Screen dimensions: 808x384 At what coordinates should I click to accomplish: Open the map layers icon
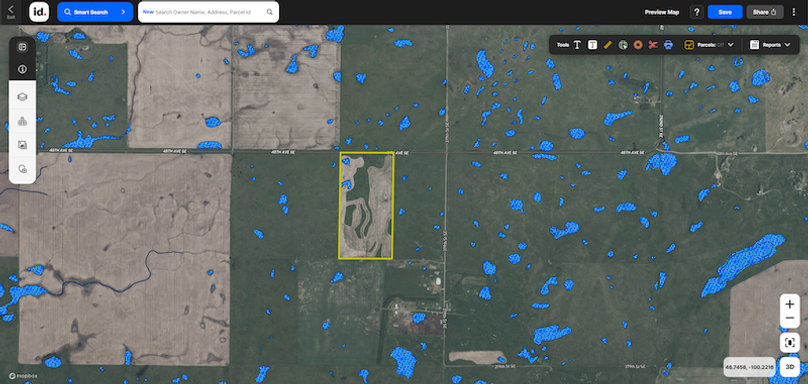(22, 97)
